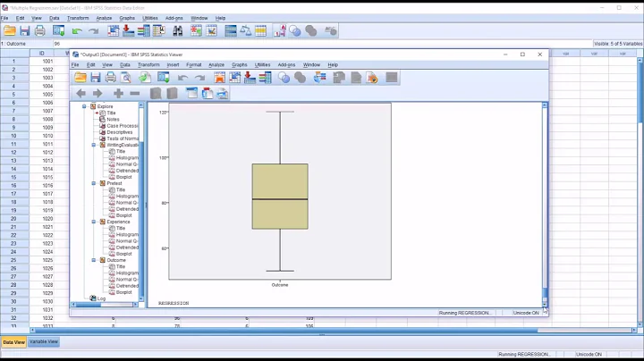Image resolution: width=644 pixels, height=361 pixels.
Task: Click Insert Cases icon in Data Editor toolbar
Action: (196, 30)
